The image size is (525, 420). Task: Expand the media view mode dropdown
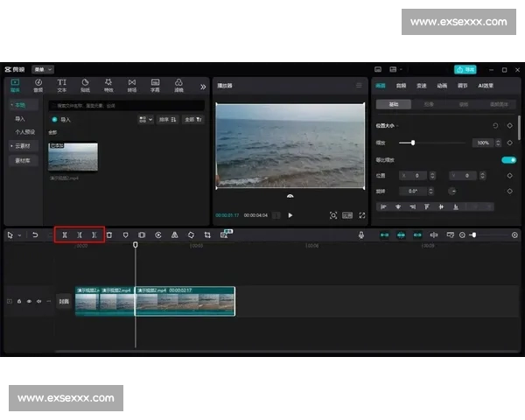[144, 119]
